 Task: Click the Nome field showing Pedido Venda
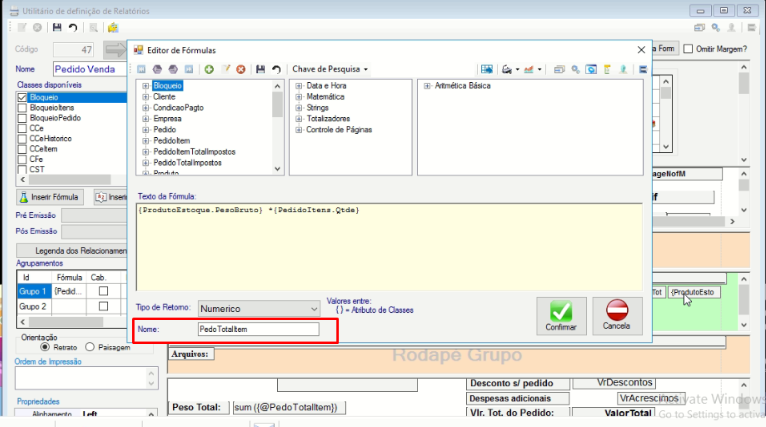(x=90, y=69)
